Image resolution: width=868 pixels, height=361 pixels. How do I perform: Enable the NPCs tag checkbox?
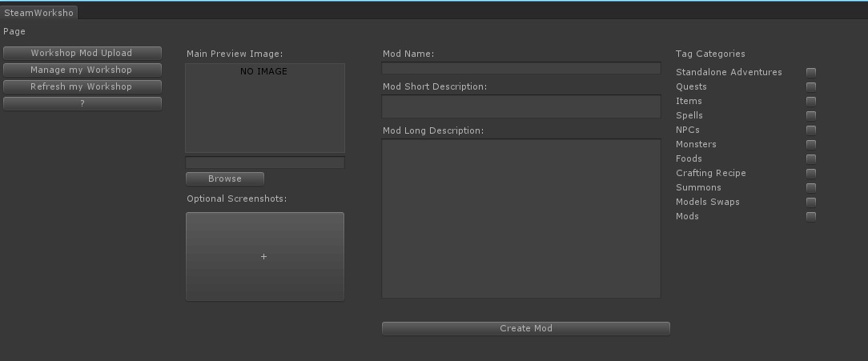click(x=811, y=130)
